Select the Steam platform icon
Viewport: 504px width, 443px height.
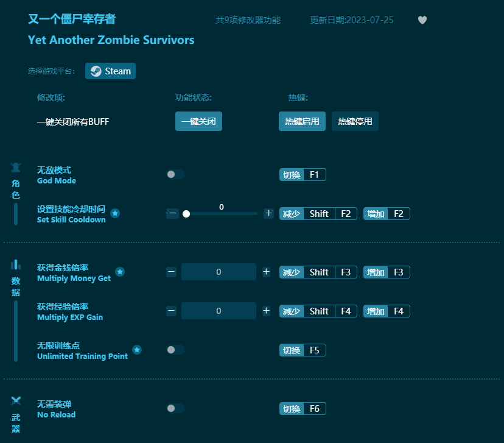[97, 71]
